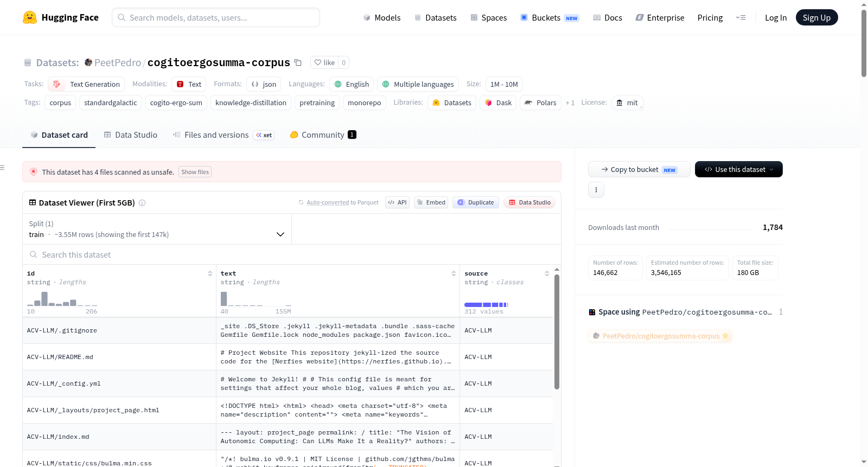
Task: Switch to the Dataset card tab
Action: click(59, 135)
